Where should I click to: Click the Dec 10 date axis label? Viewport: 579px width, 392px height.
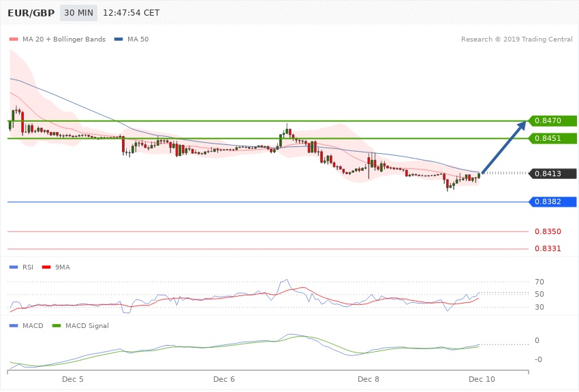coord(482,378)
